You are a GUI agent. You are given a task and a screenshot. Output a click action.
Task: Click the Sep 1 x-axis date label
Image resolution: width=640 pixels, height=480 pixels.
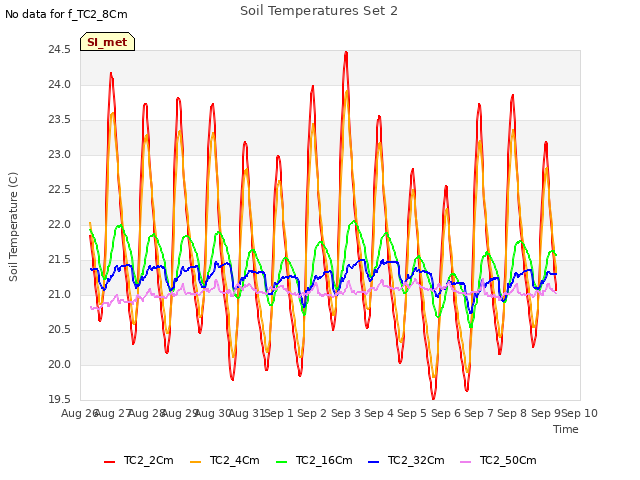click(x=280, y=413)
